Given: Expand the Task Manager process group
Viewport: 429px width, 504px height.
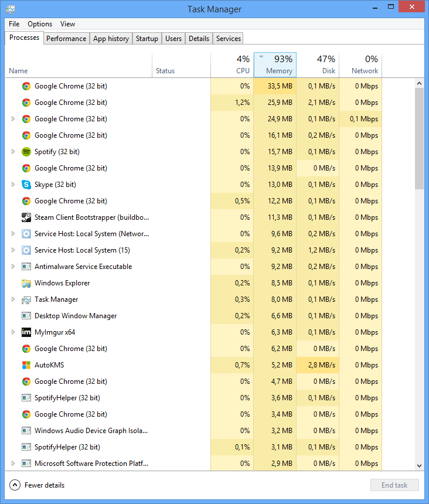Looking at the screenshot, I should pyautogui.click(x=13, y=299).
